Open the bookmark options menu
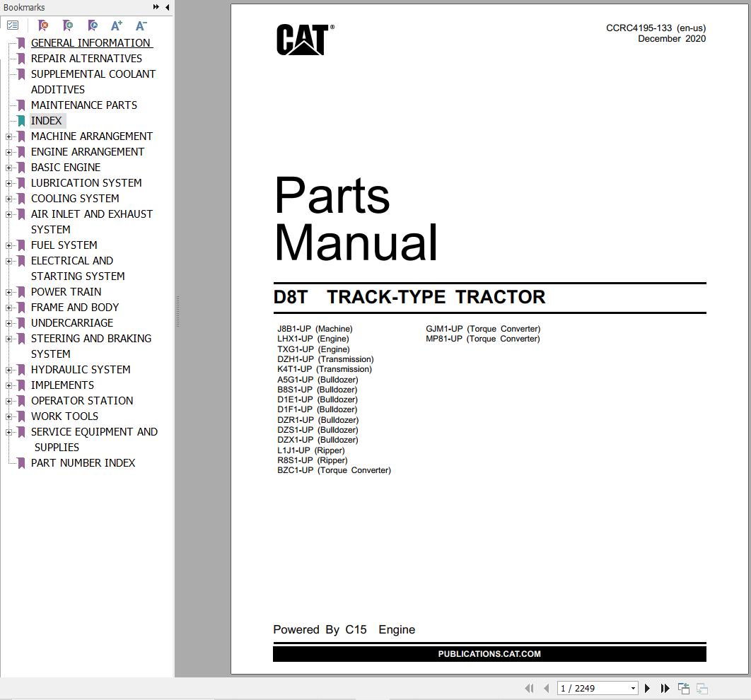The width and height of the screenshot is (751, 700). [x=13, y=25]
